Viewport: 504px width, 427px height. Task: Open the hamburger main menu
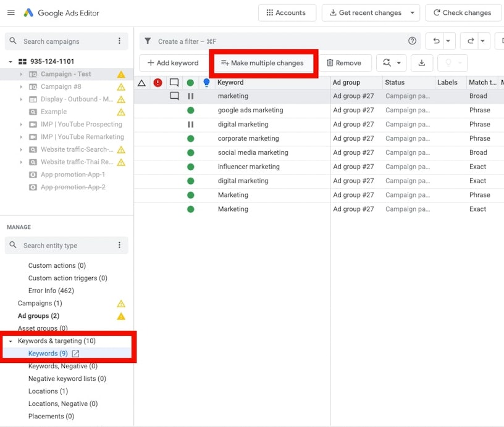(x=10, y=13)
